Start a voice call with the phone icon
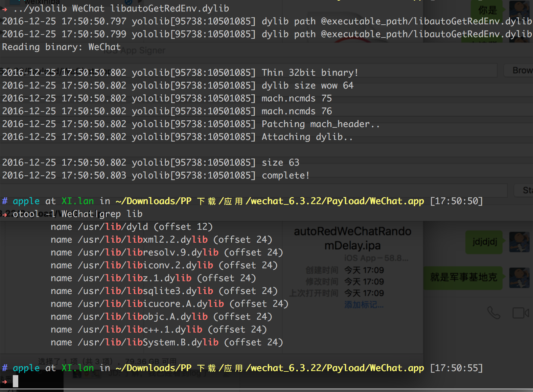This screenshot has width=533, height=392. 493,313
